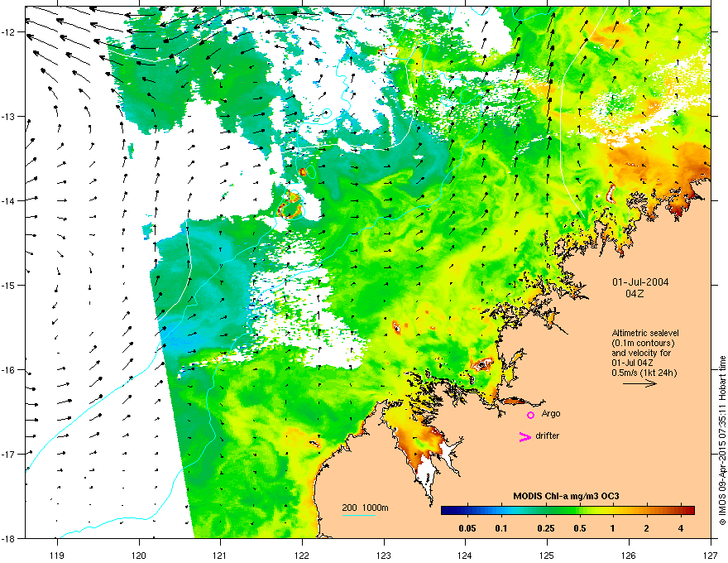
Task: Click the "(0.1m contours)" caption line
Action: [x=643, y=344]
